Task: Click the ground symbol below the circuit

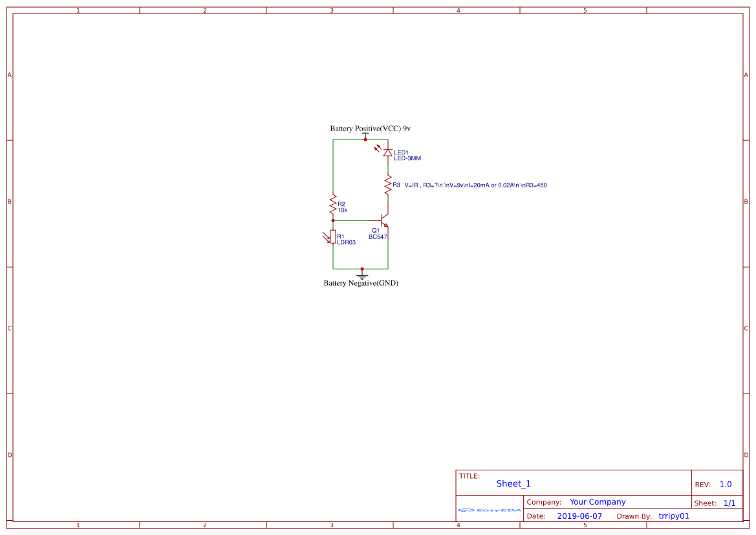Action: coord(362,276)
